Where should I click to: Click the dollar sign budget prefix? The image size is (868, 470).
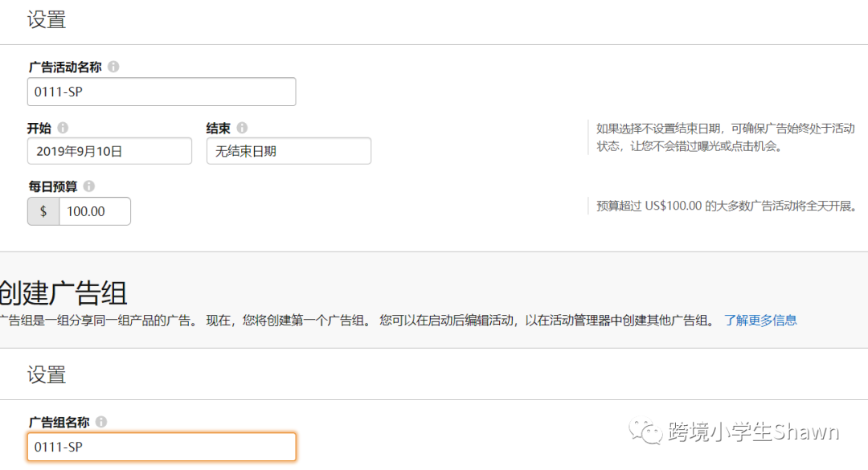(43, 211)
